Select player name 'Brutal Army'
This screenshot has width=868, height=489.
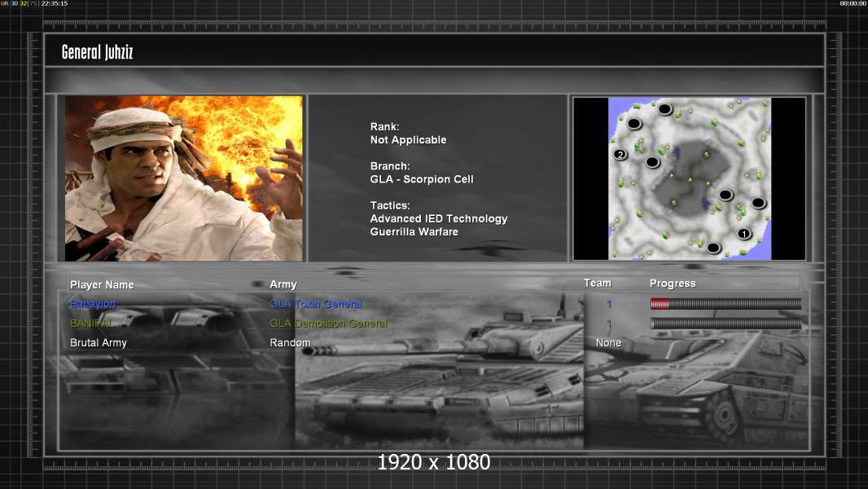pyautogui.click(x=99, y=343)
